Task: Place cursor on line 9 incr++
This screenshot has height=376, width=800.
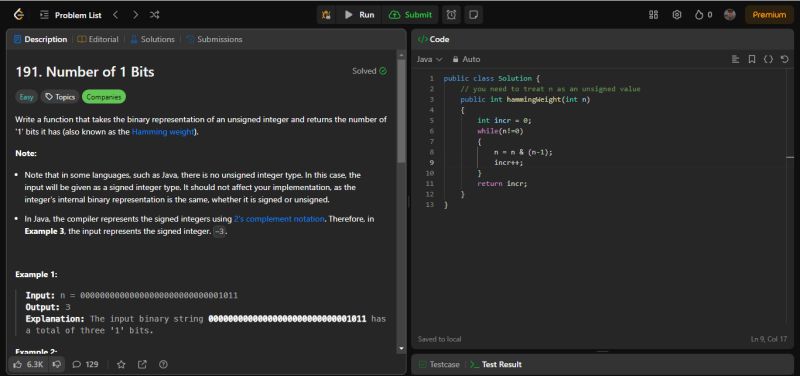Action: (509, 162)
